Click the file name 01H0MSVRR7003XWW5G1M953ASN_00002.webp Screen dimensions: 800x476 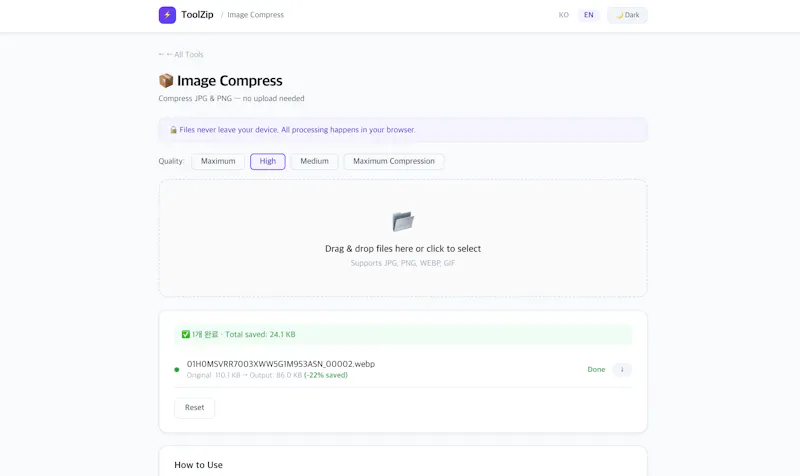coord(281,364)
